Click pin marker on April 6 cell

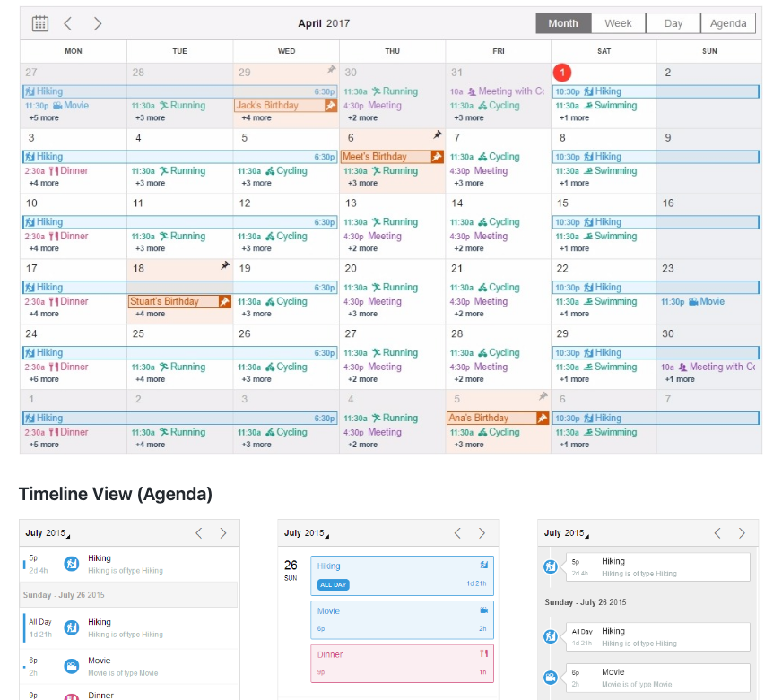click(x=438, y=134)
